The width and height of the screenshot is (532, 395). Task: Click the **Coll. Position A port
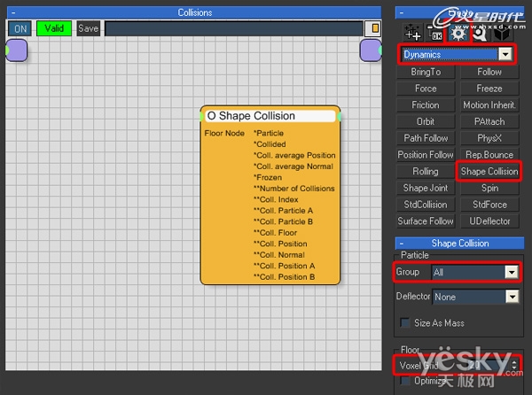coord(285,266)
